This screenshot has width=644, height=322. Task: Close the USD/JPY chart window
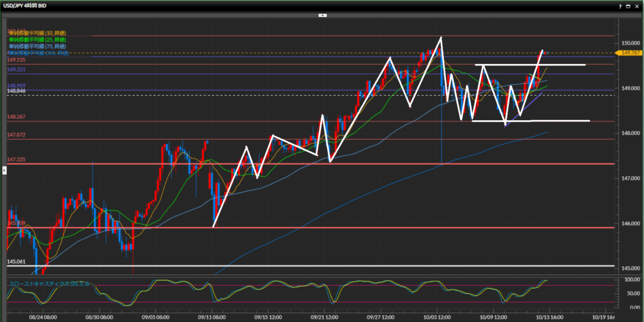(x=638, y=6)
